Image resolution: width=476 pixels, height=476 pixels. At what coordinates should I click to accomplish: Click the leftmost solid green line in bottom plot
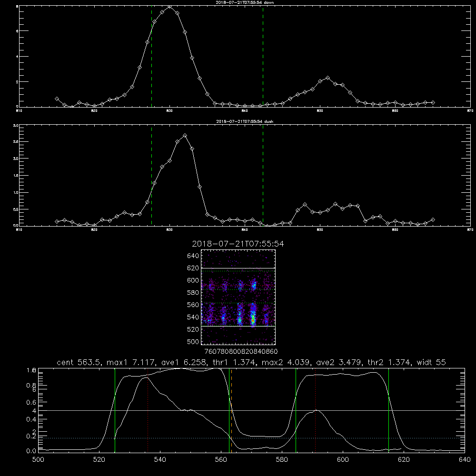tap(115, 410)
